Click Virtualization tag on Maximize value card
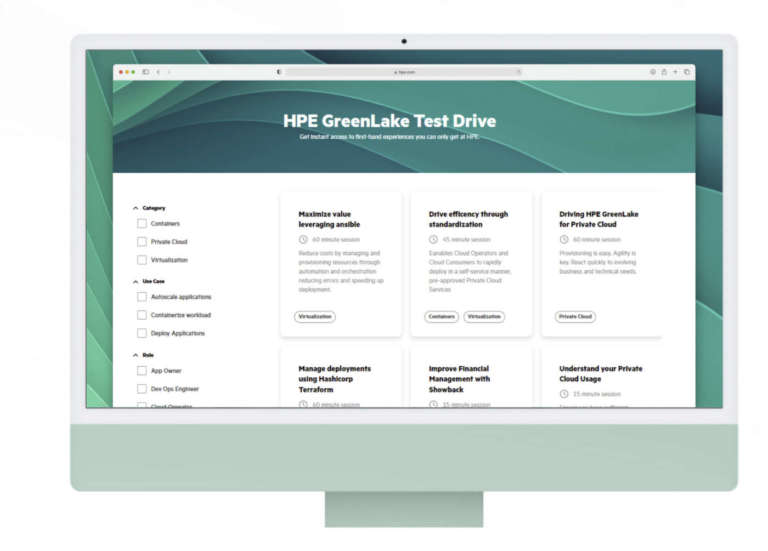 [x=315, y=316]
